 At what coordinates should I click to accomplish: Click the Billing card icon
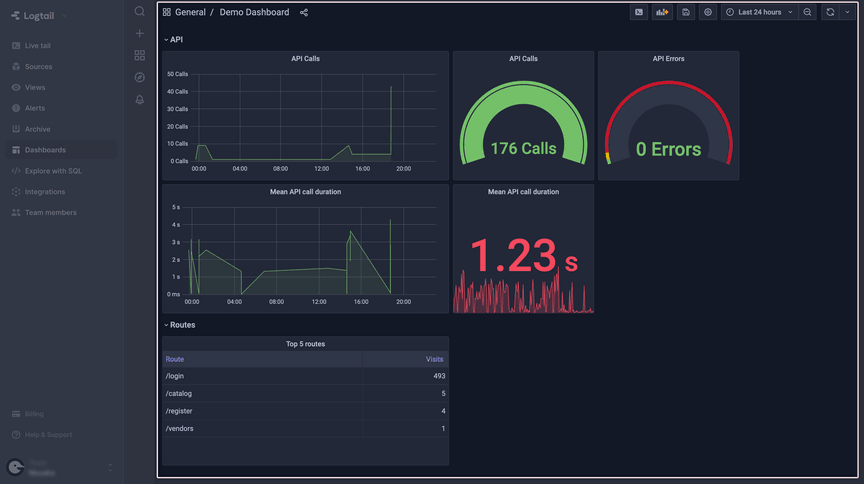click(16, 414)
